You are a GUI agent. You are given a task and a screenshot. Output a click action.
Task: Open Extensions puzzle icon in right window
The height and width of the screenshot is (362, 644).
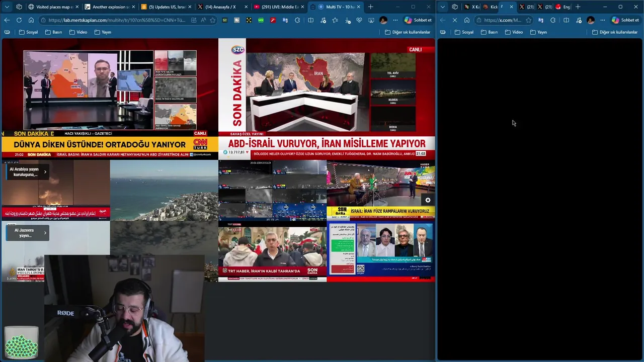pyautogui.click(x=552, y=20)
